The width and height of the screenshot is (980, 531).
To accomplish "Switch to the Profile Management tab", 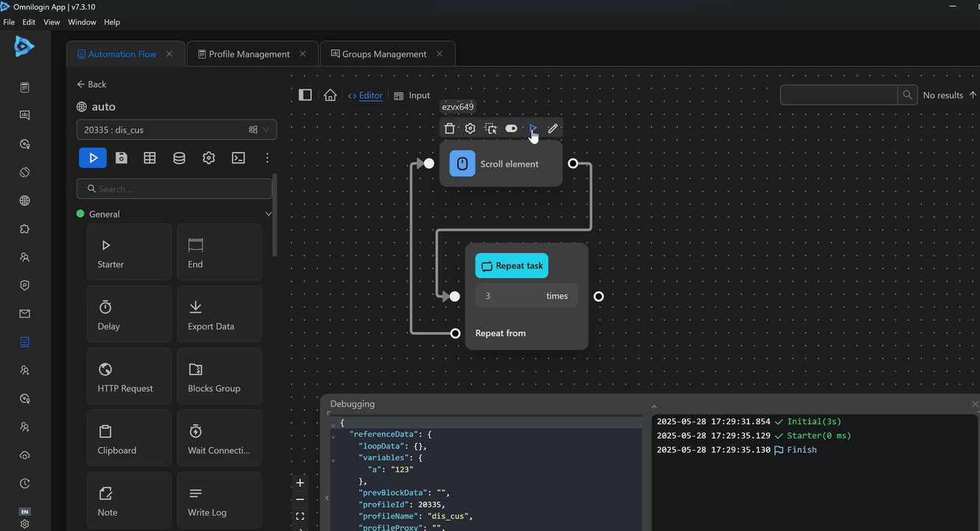I will pos(249,54).
